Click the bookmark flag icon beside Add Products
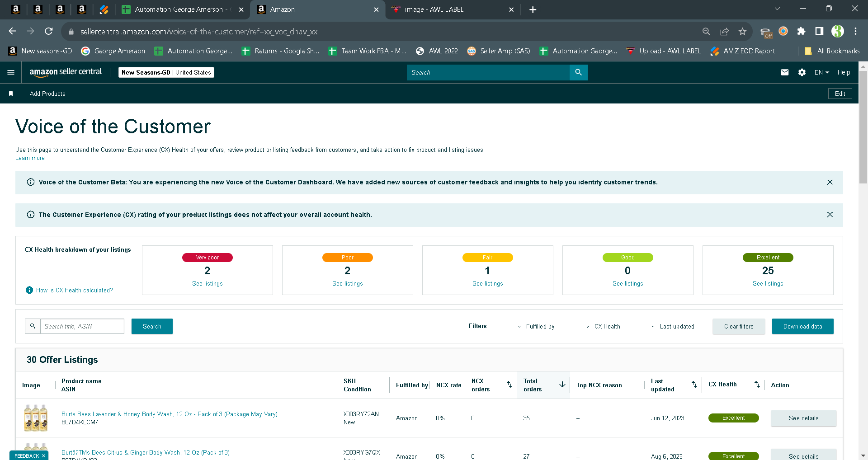The height and width of the screenshot is (460, 868). (11, 94)
